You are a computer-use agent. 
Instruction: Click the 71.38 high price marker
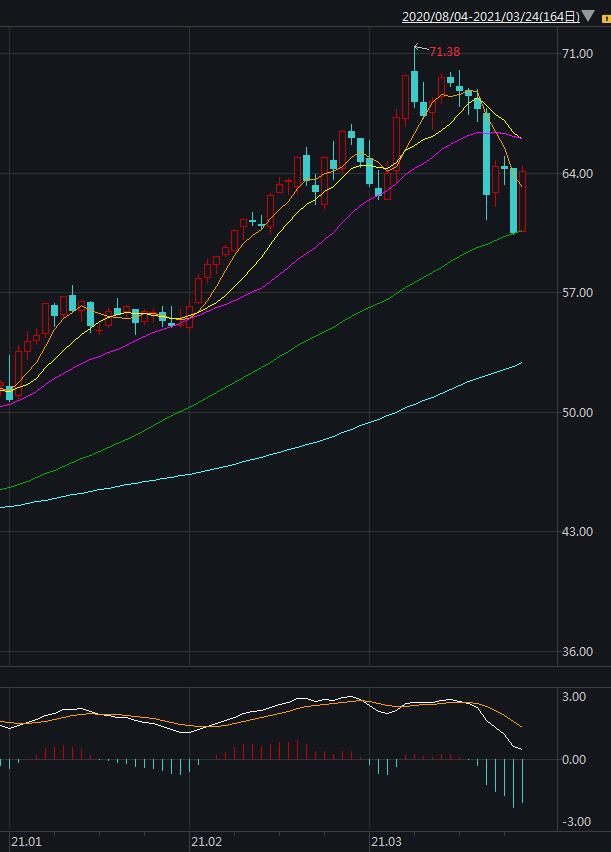point(444,52)
